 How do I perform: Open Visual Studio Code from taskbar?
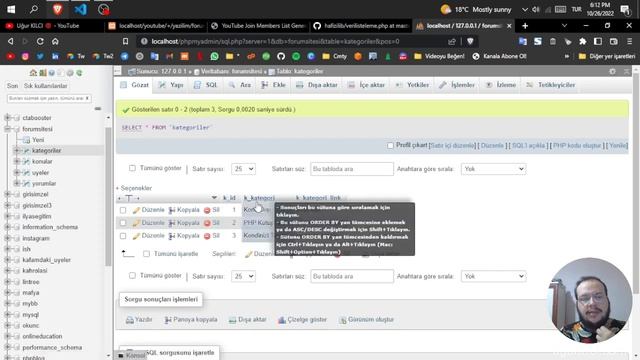pyautogui.click(x=80, y=9)
